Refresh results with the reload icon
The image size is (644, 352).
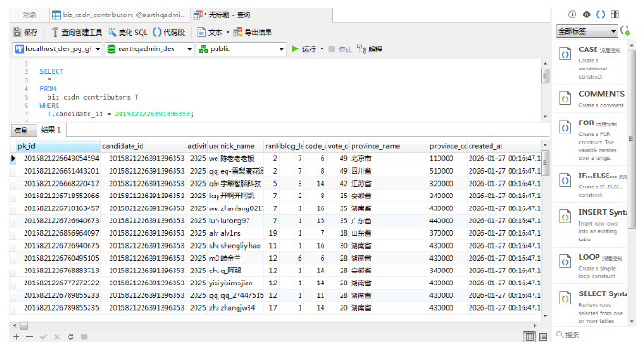[x=70, y=336]
